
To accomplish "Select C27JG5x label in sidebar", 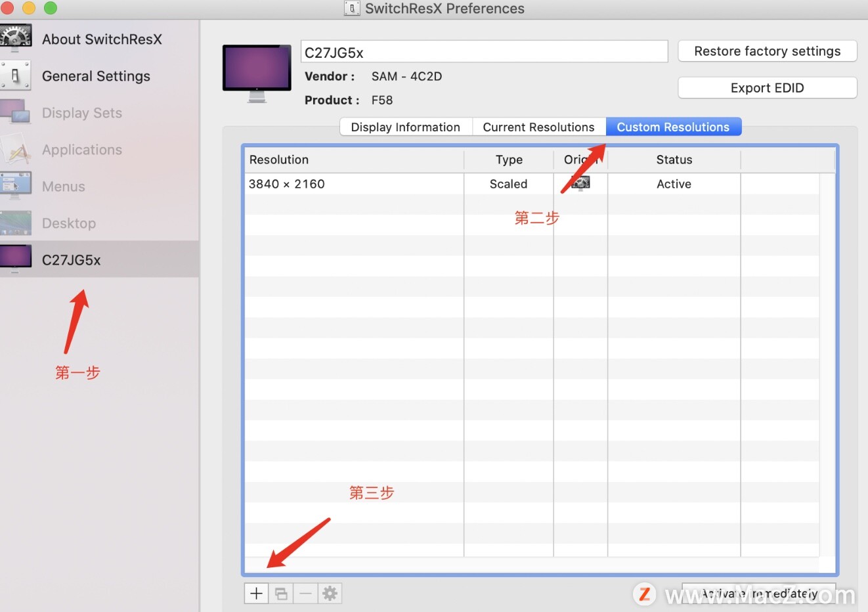I will (x=72, y=260).
